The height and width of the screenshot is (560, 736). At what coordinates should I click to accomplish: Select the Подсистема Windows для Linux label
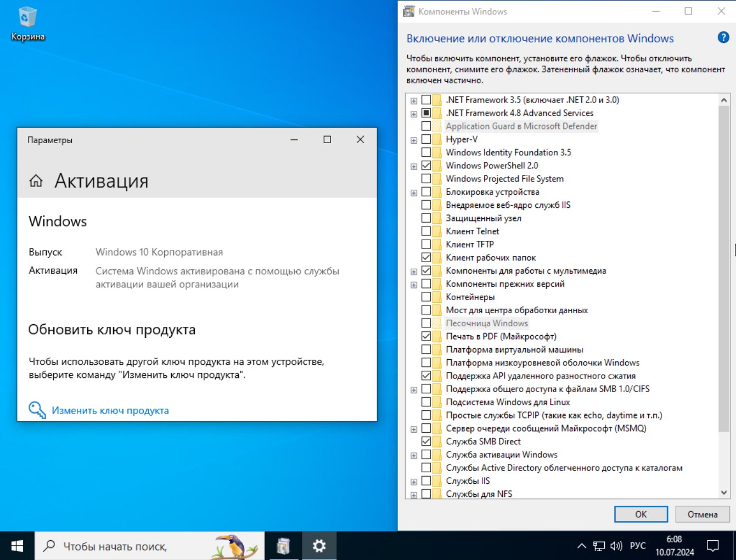[508, 402]
